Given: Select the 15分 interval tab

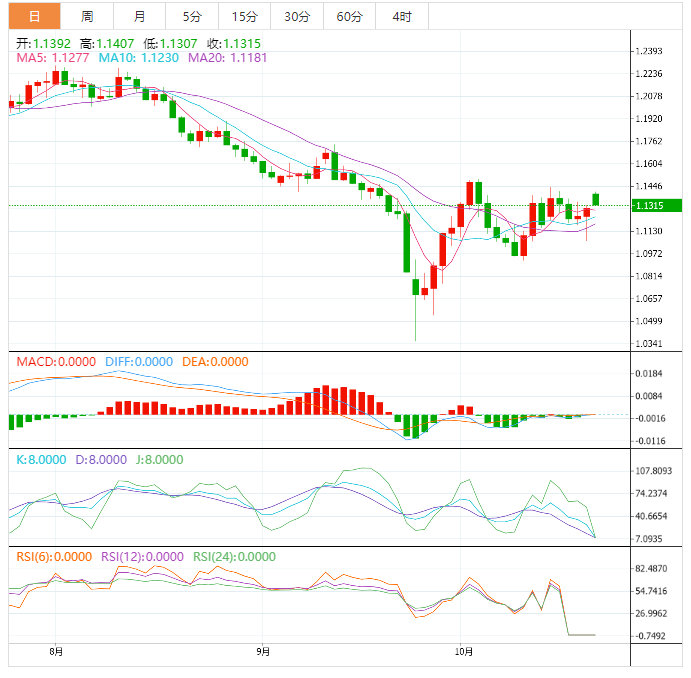Looking at the screenshot, I should (x=243, y=16).
